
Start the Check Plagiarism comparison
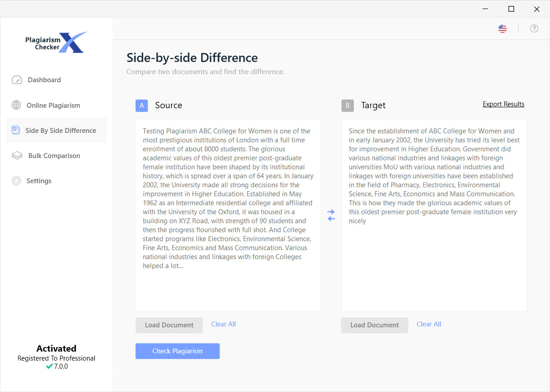pyautogui.click(x=177, y=351)
